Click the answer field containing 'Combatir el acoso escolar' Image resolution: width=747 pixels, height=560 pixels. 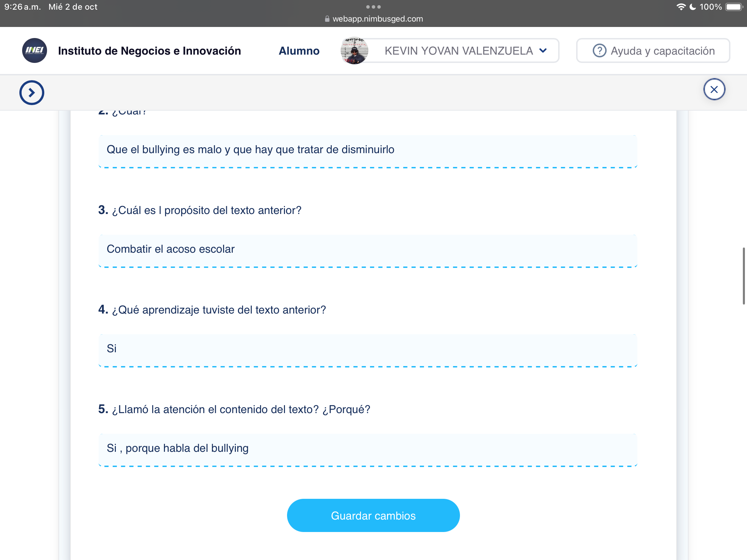pos(368,250)
